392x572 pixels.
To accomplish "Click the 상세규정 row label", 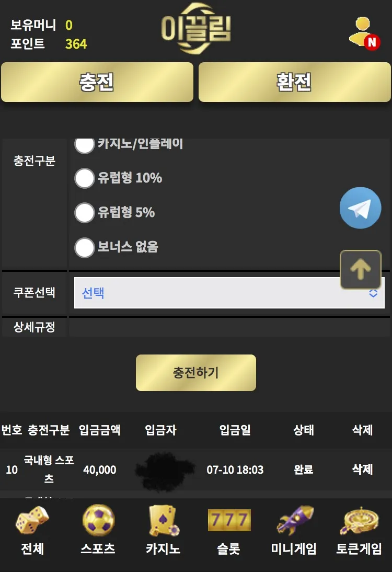I will 34,327.
